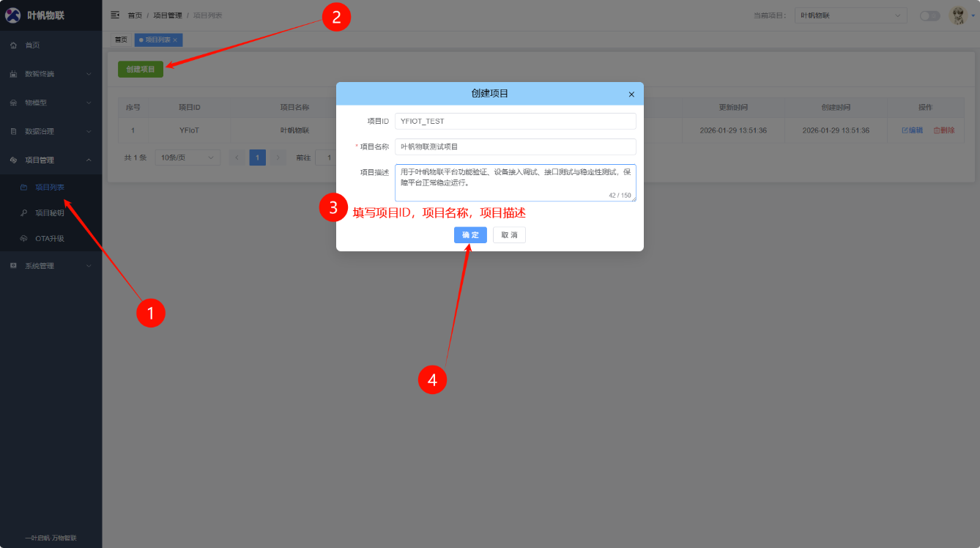Close the 项目列表 tab via x icon

(175, 40)
